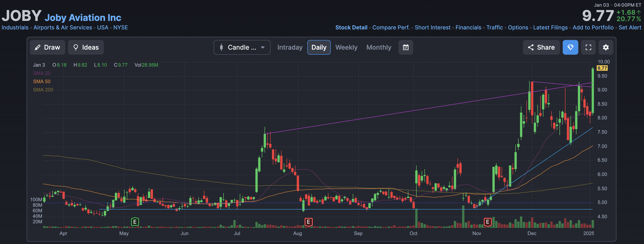Click the blue diamond premium icon
Viewport: 644px width, 244px height.
click(570, 47)
